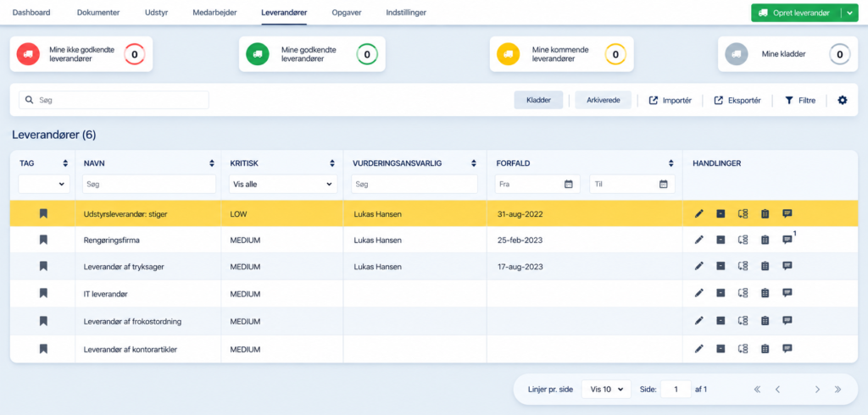The image size is (868, 415).
Task: Edit the IT leverandør row
Action: tap(699, 293)
